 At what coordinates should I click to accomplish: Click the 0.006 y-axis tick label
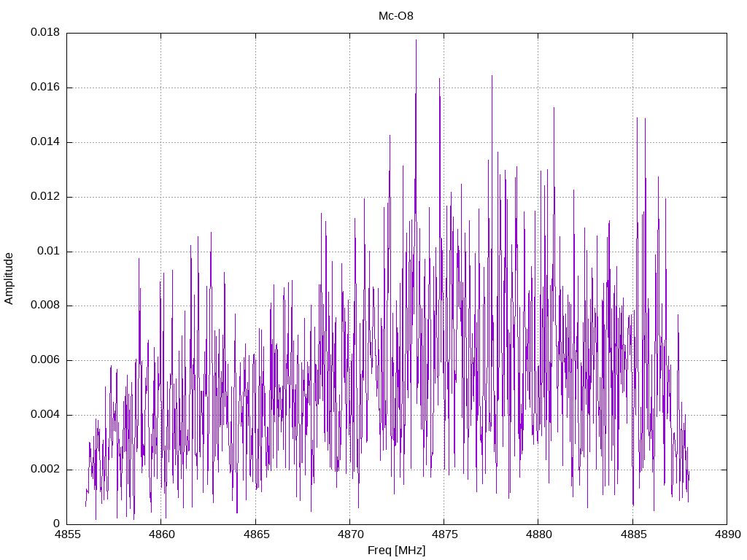pyautogui.click(x=45, y=360)
